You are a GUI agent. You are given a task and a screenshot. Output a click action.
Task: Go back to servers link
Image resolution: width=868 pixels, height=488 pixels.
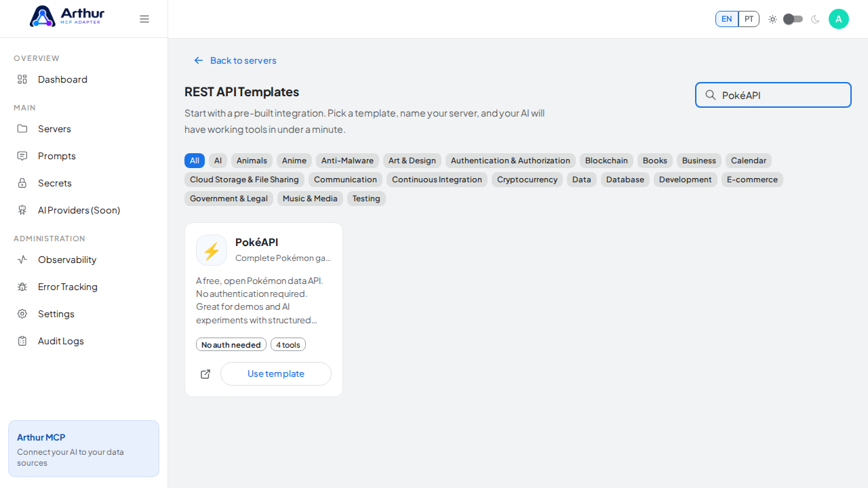click(235, 60)
